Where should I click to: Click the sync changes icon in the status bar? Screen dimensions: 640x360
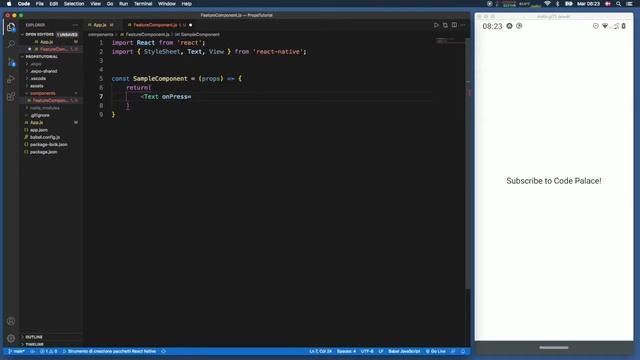click(x=32, y=351)
